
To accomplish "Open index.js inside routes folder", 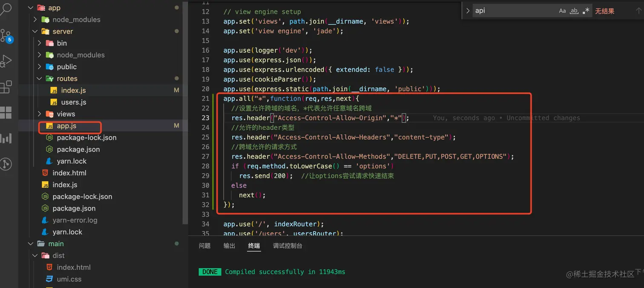I will coord(73,90).
